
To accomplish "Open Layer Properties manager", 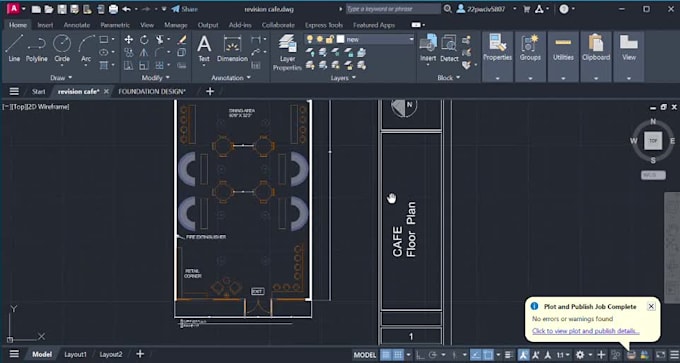I will [x=287, y=52].
